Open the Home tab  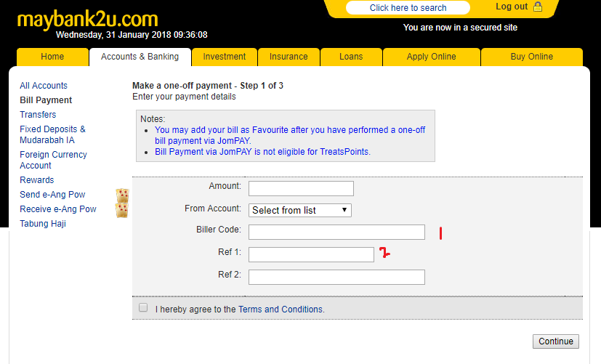point(52,57)
